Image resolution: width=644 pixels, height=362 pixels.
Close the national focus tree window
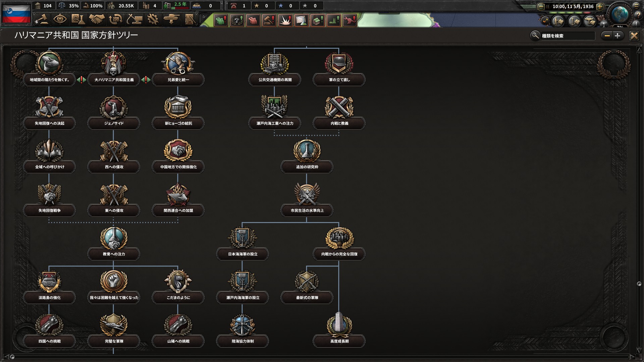(x=634, y=36)
